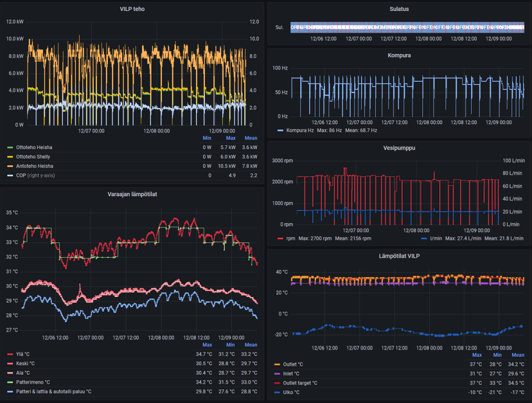Toggle the Patterimeno °C legend series
532x403 pixels.
[x=32, y=382]
